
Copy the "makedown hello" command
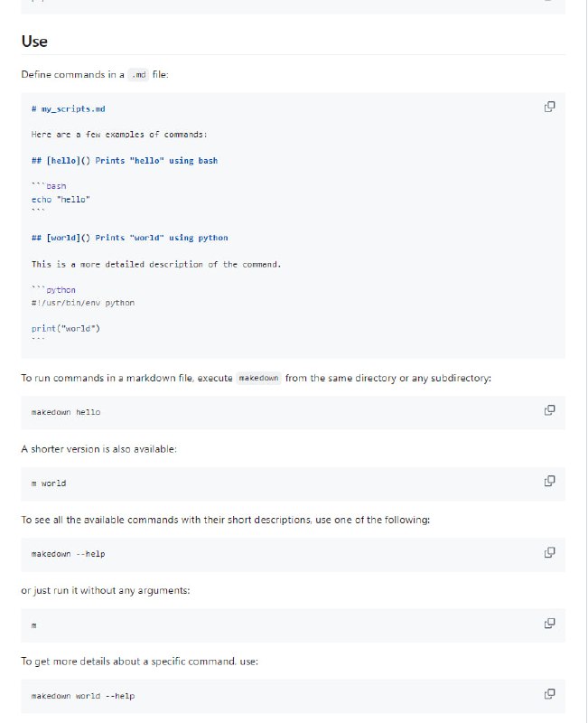coord(549,410)
